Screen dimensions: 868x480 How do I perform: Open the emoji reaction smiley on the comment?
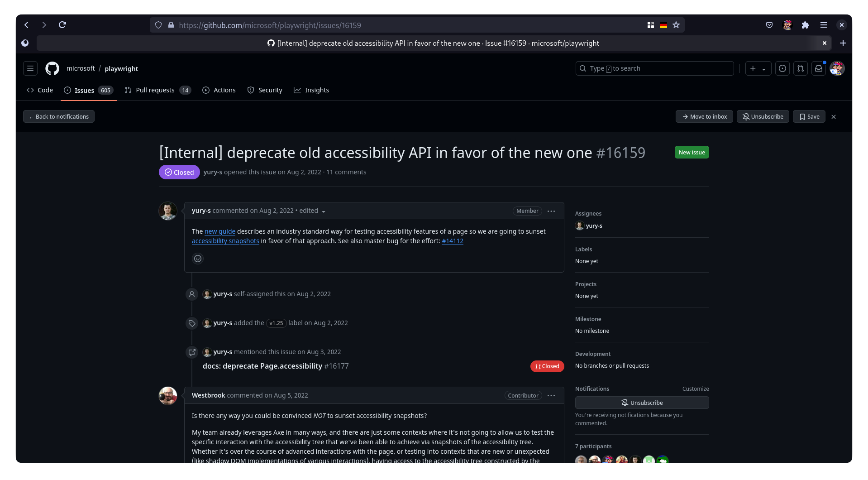click(197, 258)
